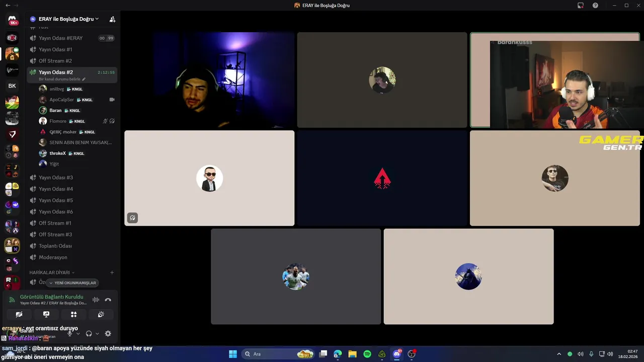The image size is (644, 362).
Task: Join Yayın Odası #ERAY voice channel
Action: [x=72, y=38]
